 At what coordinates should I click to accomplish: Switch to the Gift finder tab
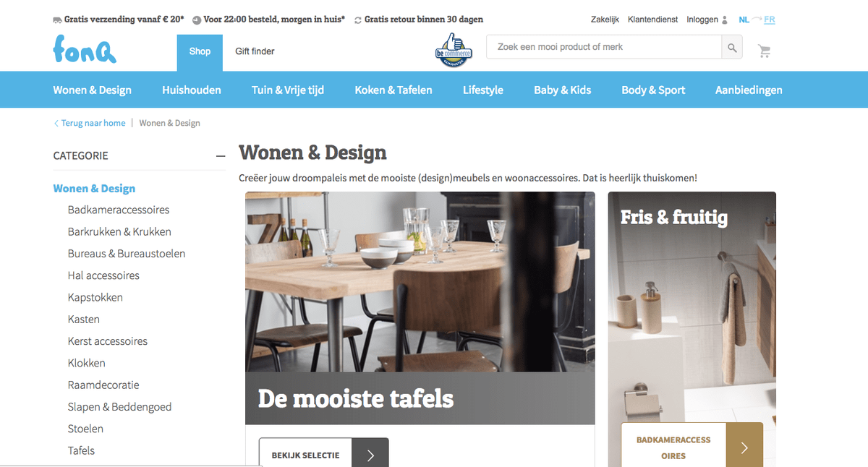point(255,52)
